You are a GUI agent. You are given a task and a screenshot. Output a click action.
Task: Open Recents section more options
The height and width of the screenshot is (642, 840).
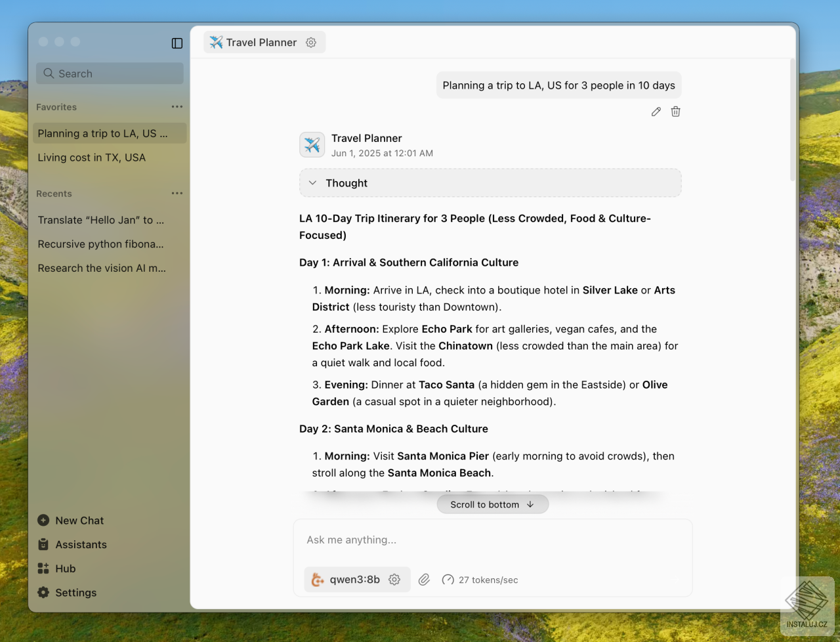click(x=177, y=194)
